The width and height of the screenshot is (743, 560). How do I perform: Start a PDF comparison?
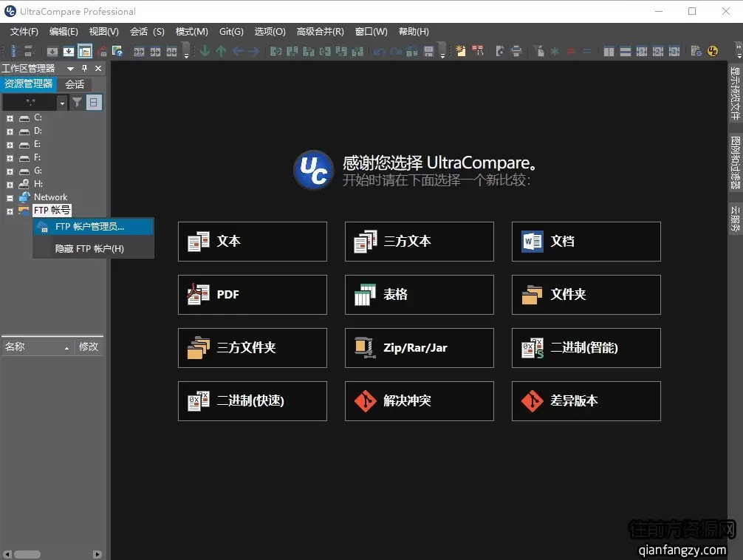(x=252, y=295)
